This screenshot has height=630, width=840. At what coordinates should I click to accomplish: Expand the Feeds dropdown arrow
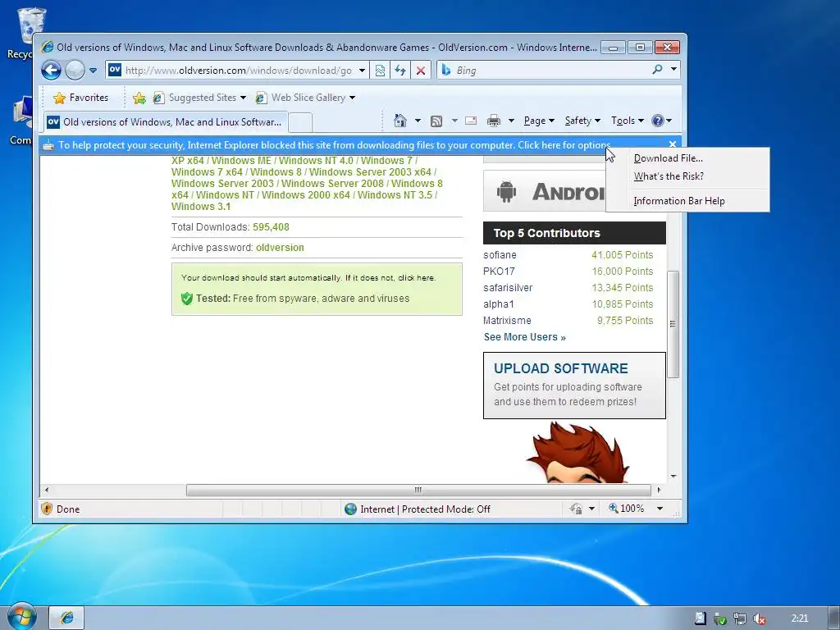(454, 121)
